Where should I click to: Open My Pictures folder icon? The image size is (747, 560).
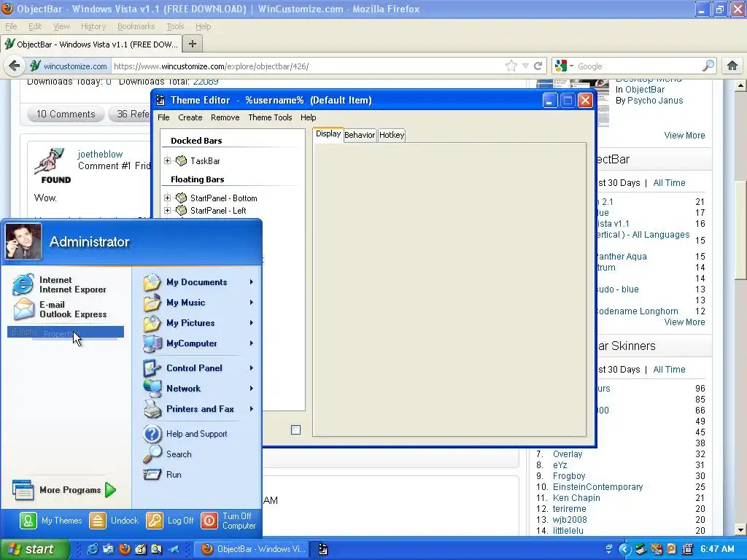[152, 323]
